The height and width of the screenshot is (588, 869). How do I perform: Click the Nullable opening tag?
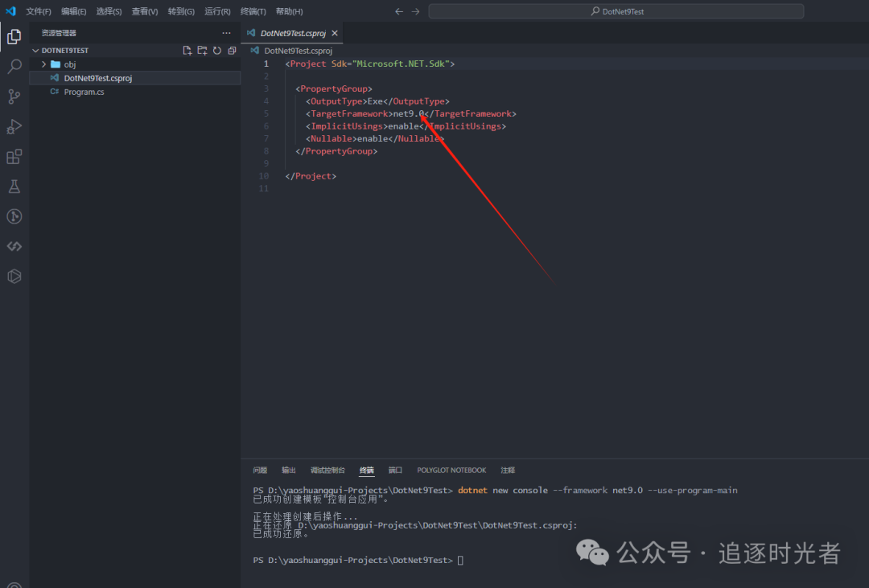tap(332, 138)
